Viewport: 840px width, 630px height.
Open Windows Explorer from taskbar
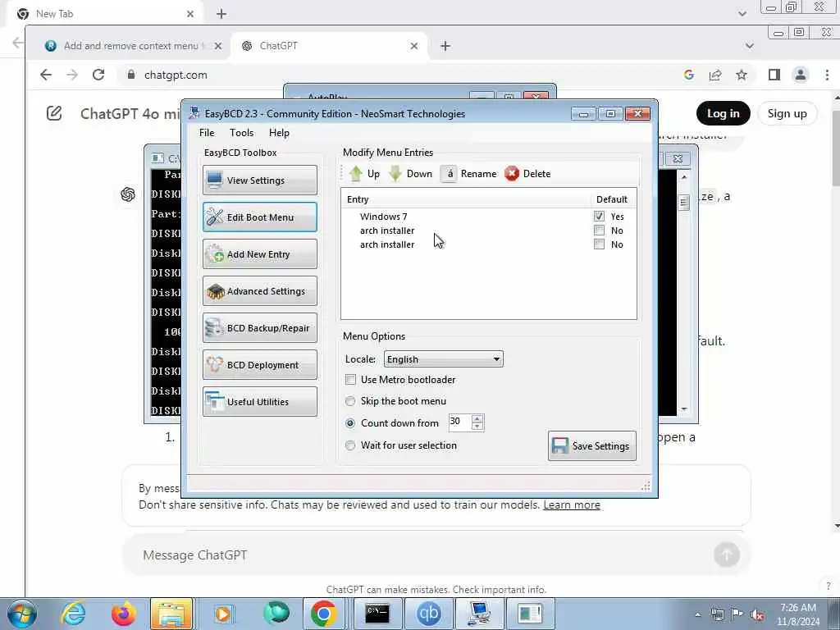pos(171,614)
